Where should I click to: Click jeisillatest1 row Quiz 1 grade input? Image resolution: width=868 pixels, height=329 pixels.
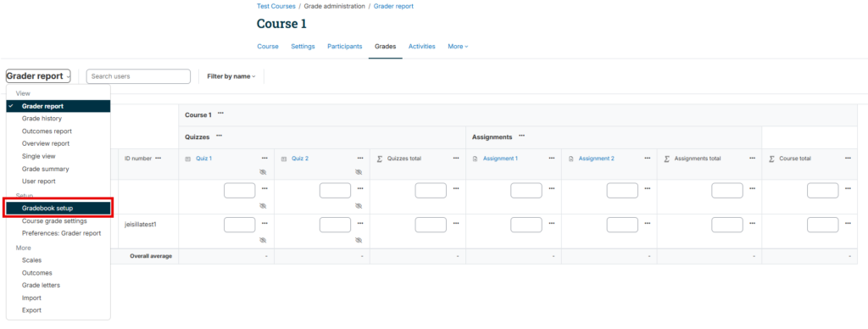pos(240,225)
